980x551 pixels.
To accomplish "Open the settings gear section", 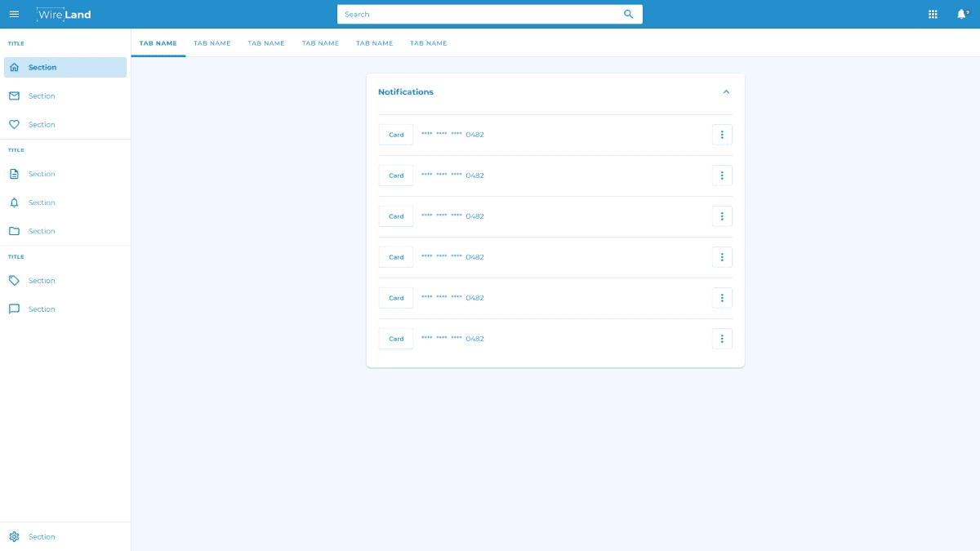I will [65, 536].
